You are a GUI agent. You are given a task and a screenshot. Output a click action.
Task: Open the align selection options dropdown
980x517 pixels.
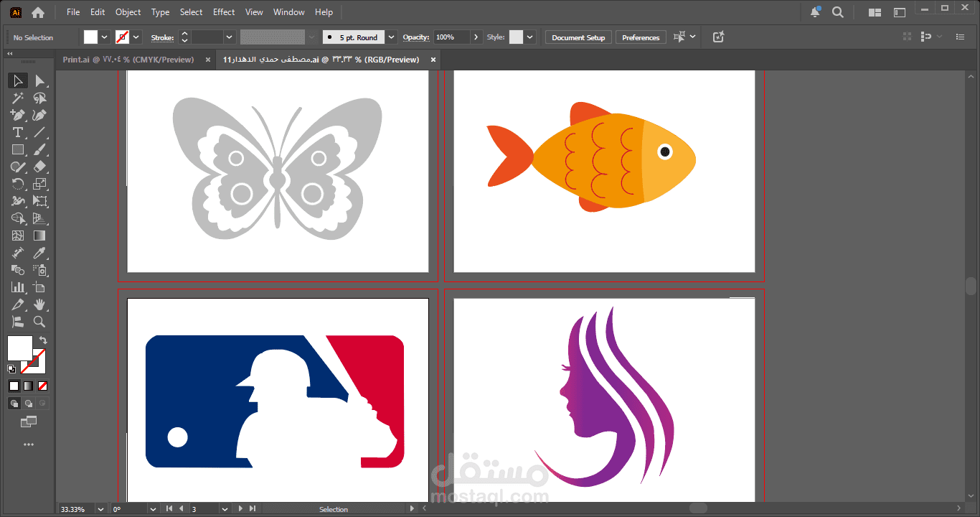[692, 37]
